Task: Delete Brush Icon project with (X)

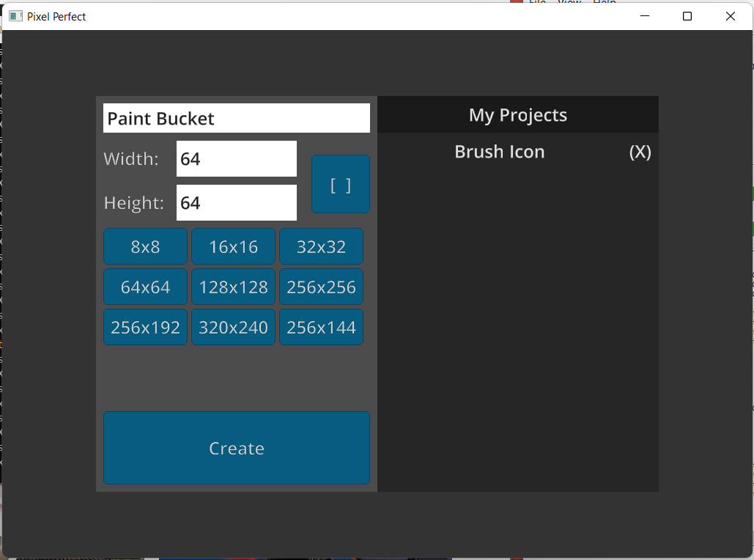Action: click(640, 152)
